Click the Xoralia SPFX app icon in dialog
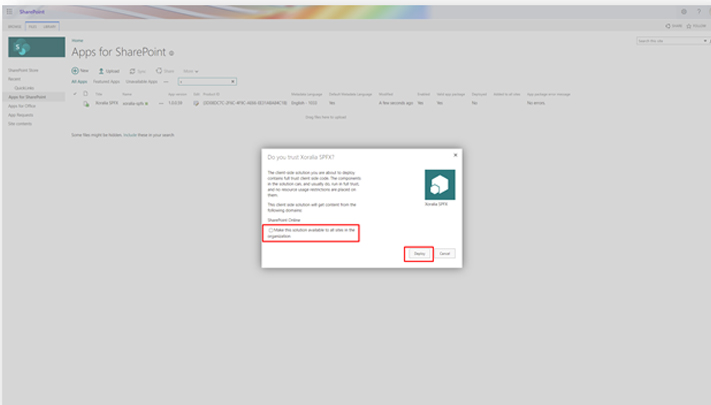This screenshot has width=711, height=405. tap(440, 185)
